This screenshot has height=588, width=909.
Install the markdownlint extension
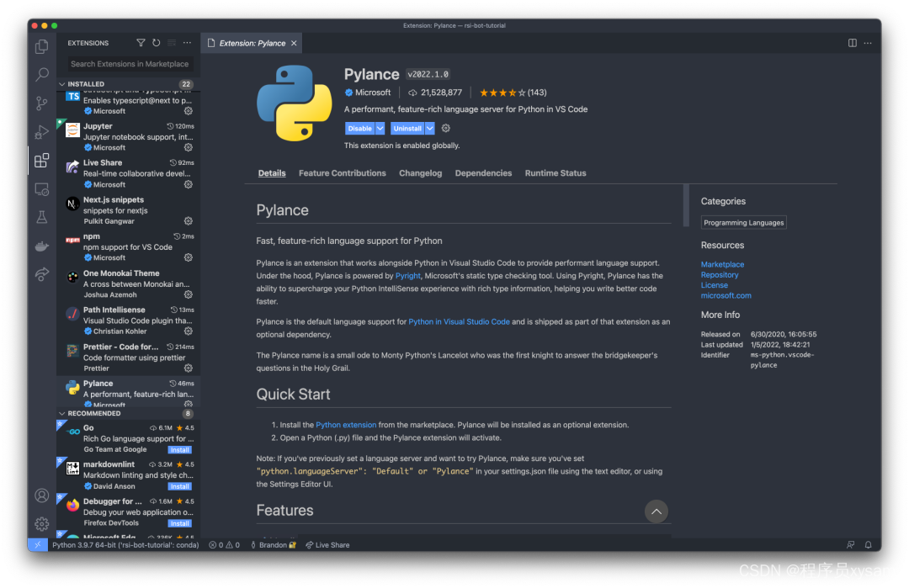tap(180, 486)
